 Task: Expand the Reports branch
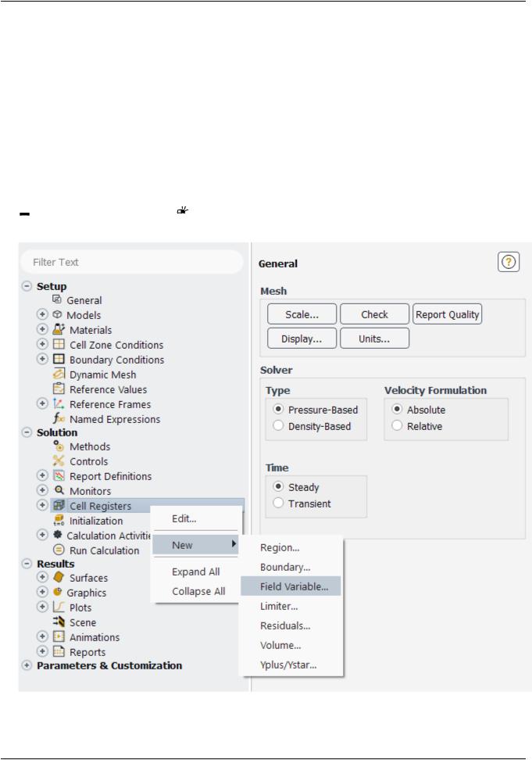tap(43, 651)
